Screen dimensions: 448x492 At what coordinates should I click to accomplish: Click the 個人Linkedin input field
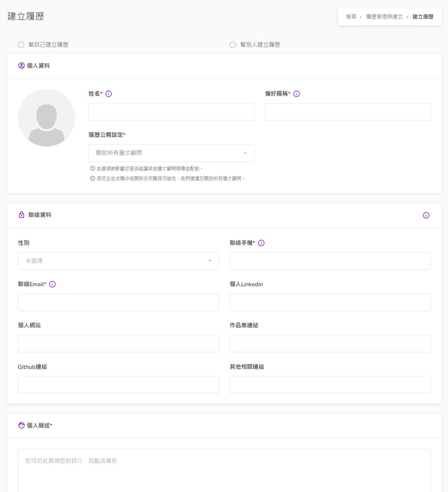click(330, 302)
